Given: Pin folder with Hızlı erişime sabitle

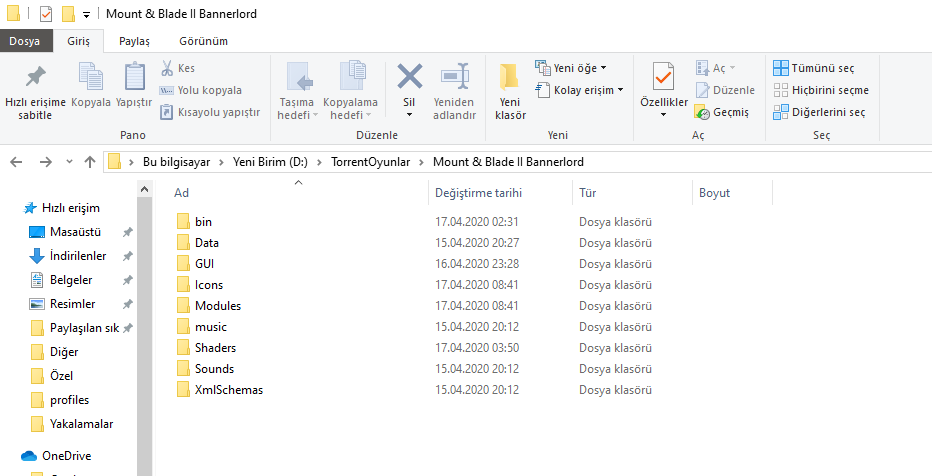Looking at the screenshot, I should click(35, 92).
